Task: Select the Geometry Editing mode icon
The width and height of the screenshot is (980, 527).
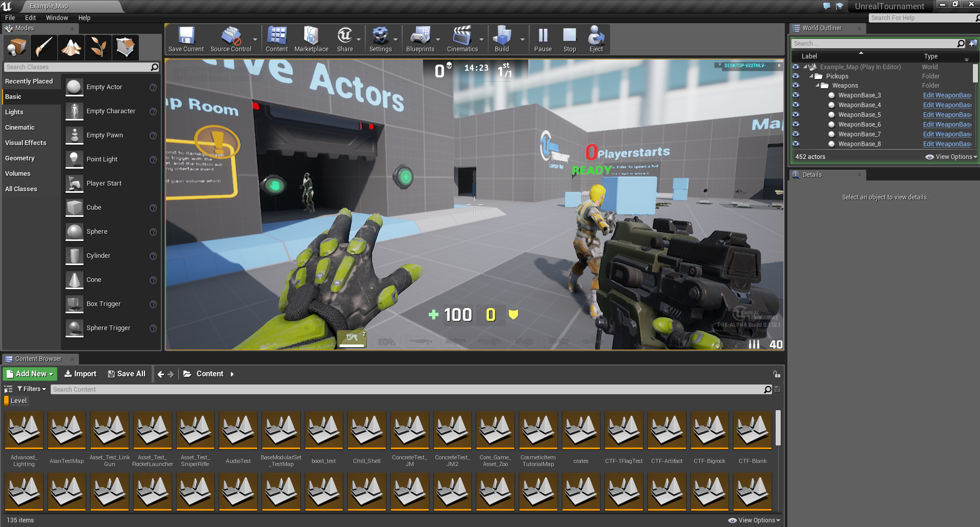Action: [x=126, y=48]
